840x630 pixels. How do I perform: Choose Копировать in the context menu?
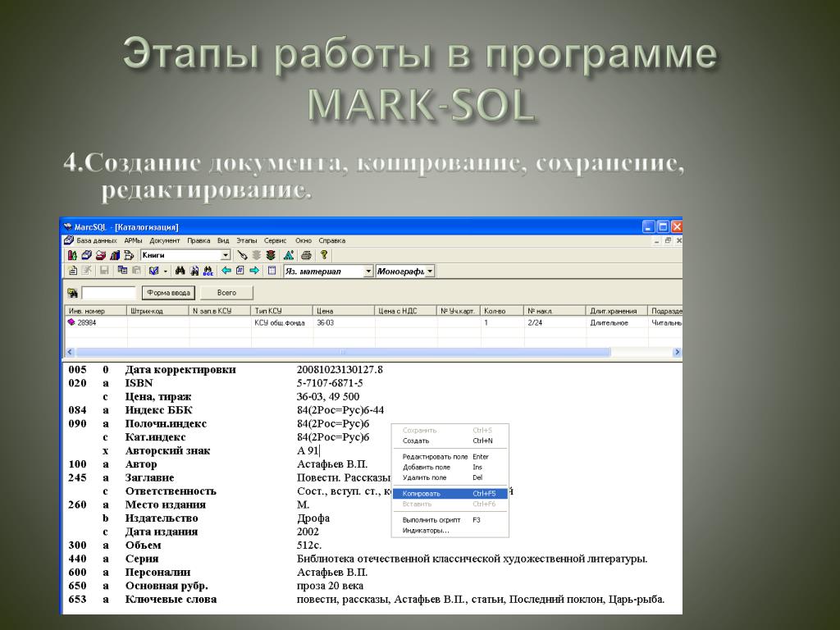point(450,493)
